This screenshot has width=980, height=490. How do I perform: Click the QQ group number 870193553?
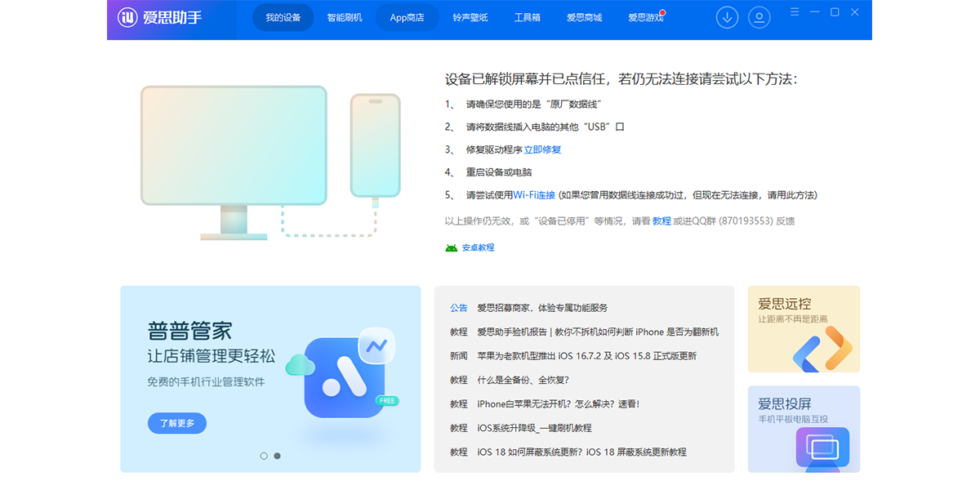pos(745,220)
